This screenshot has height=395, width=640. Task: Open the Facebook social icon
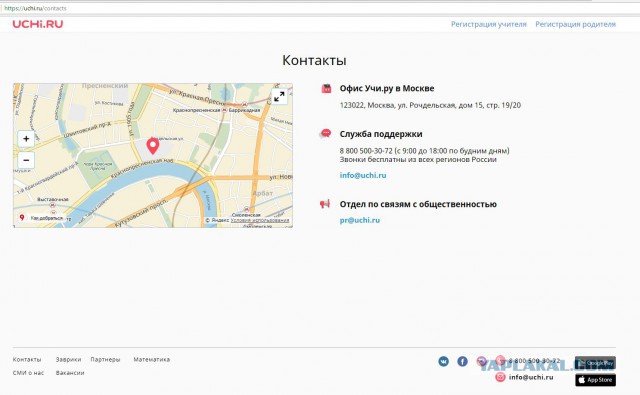462,361
